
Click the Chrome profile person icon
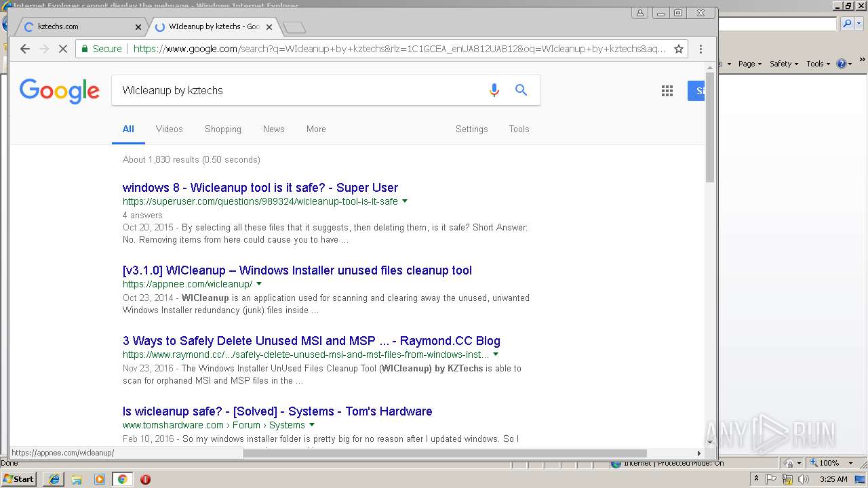pyautogui.click(x=639, y=13)
